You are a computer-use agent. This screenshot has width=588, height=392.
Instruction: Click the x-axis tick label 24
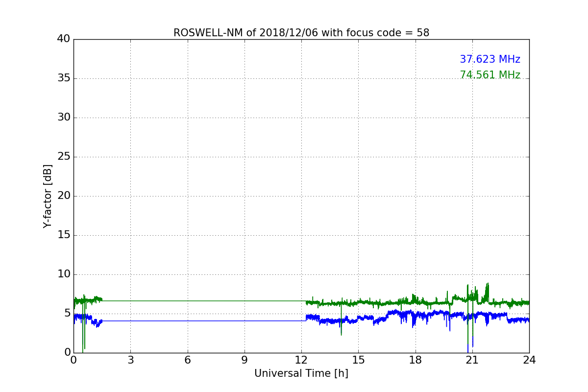(x=529, y=360)
